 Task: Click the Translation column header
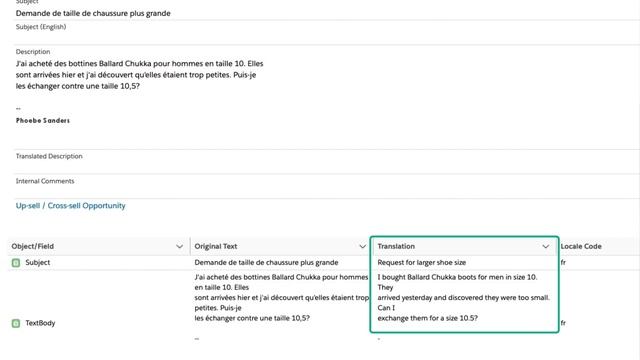(464, 247)
